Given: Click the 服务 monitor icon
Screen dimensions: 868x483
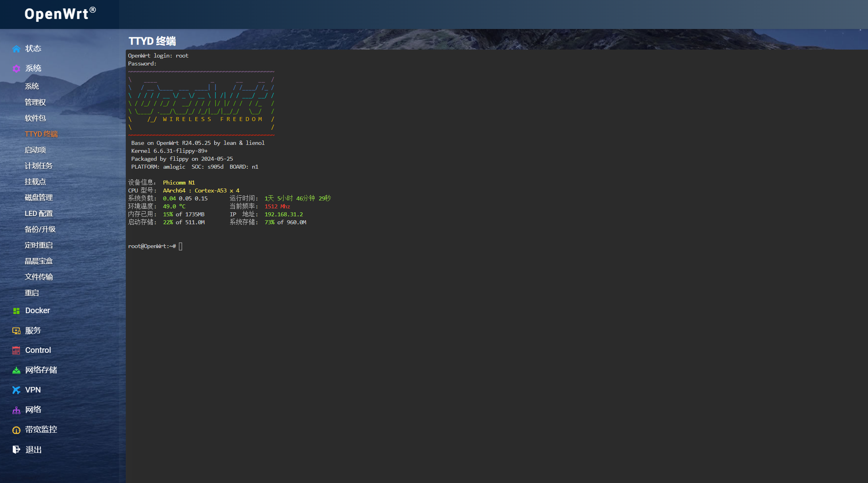Looking at the screenshot, I should pyautogui.click(x=16, y=331).
